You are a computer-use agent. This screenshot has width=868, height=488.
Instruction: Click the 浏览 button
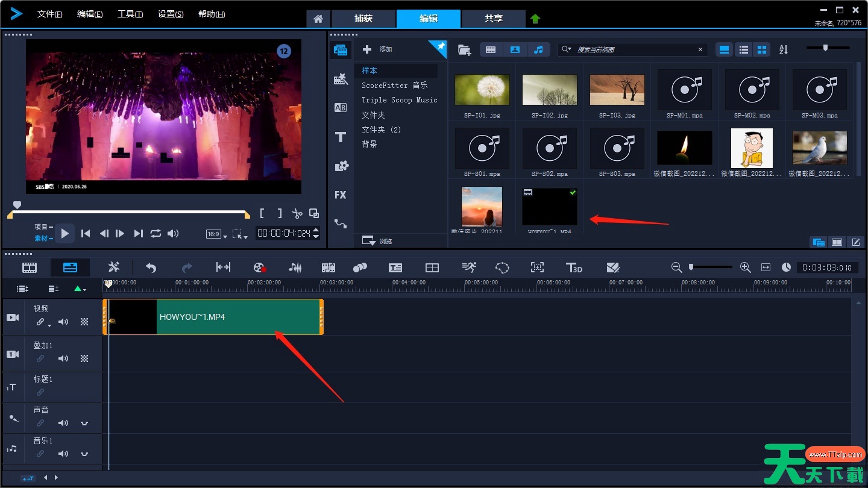[x=377, y=241]
